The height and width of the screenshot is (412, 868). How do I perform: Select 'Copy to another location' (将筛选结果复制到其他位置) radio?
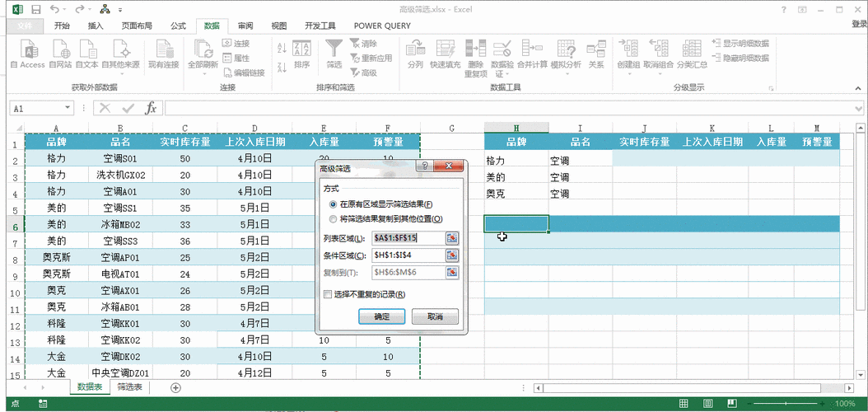(333, 218)
